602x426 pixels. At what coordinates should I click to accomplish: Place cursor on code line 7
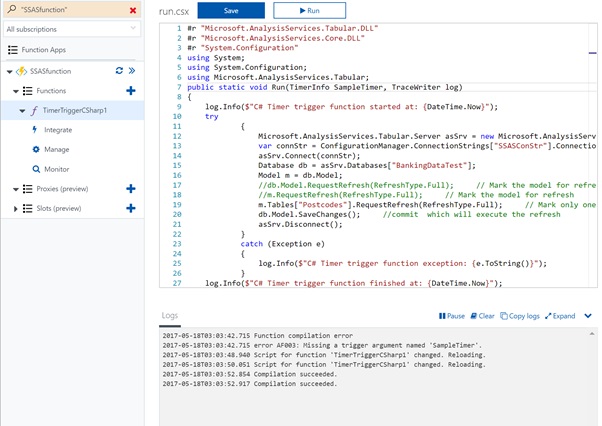pos(325,87)
